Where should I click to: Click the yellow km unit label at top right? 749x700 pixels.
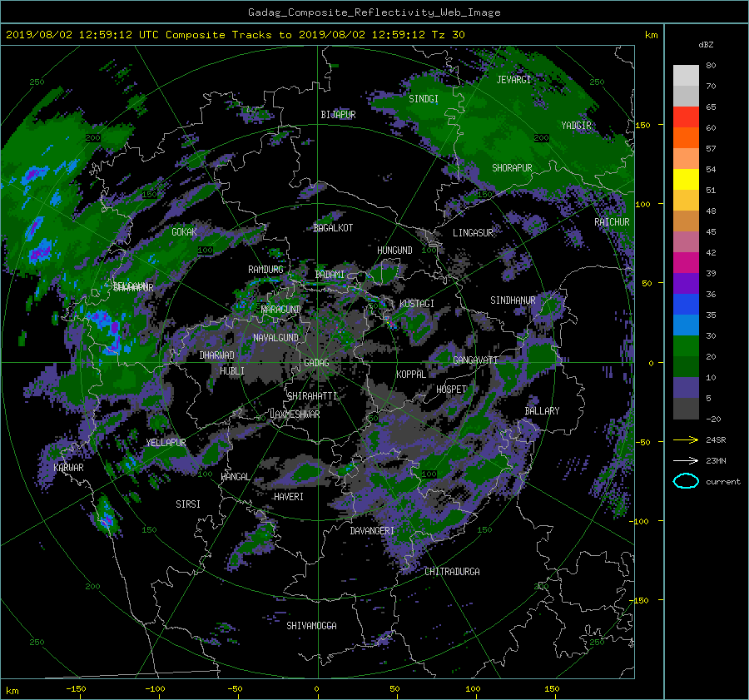pyautogui.click(x=651, y=35)
